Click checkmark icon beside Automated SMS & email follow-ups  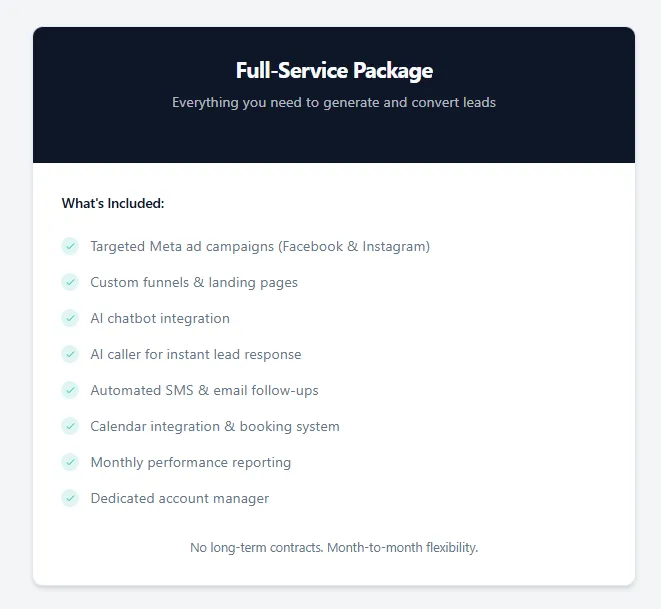tap(70, 390)
